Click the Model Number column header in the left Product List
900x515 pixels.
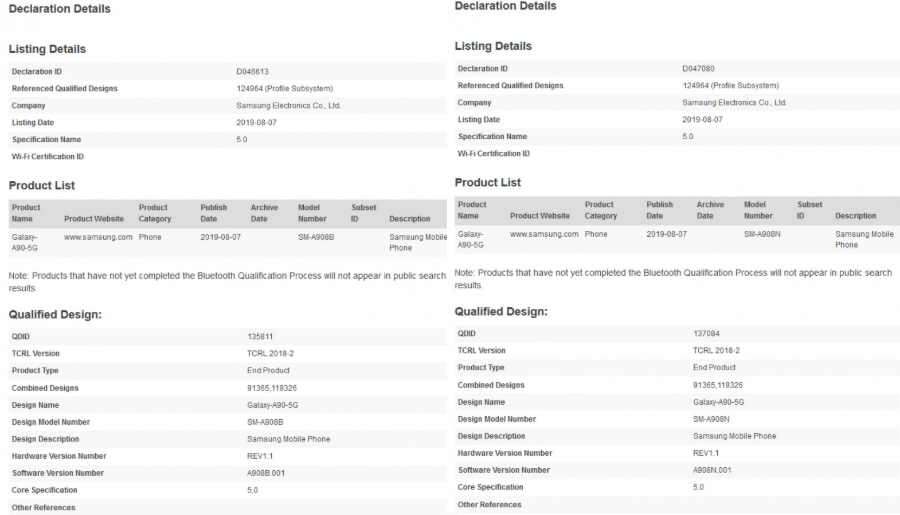pyautogui.click(x=312, y=213)
